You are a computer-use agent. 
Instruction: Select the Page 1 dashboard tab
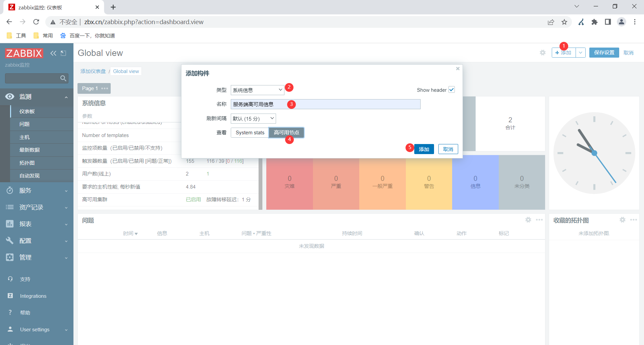point(90,88)
